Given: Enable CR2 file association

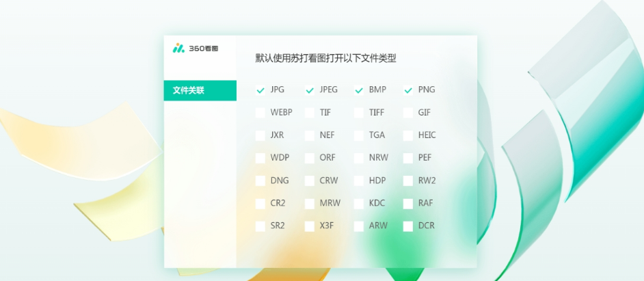Looking at the screenshot, I should 260,203.
